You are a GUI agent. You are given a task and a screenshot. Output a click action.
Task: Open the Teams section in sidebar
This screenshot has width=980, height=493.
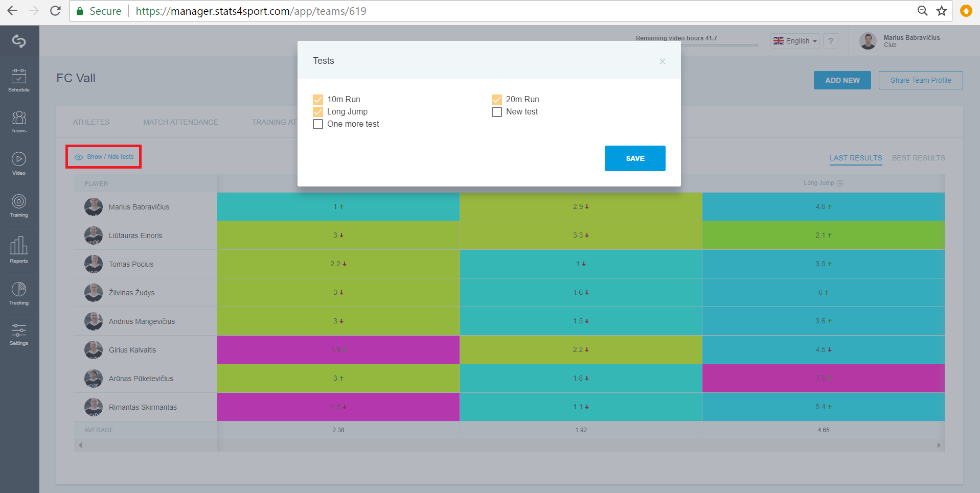click(19, 122)
